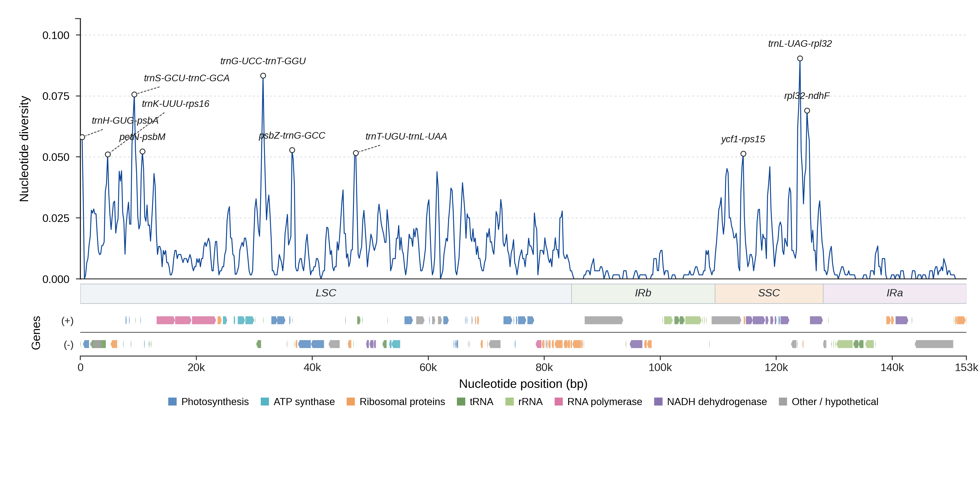Click the large gray plus-strand gene in IRb
The width and height of the screenshot is (980, 477).
(604, 320)
